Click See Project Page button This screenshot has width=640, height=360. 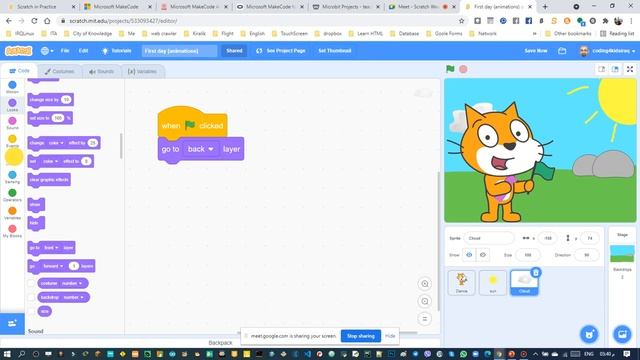coord(281,51)
